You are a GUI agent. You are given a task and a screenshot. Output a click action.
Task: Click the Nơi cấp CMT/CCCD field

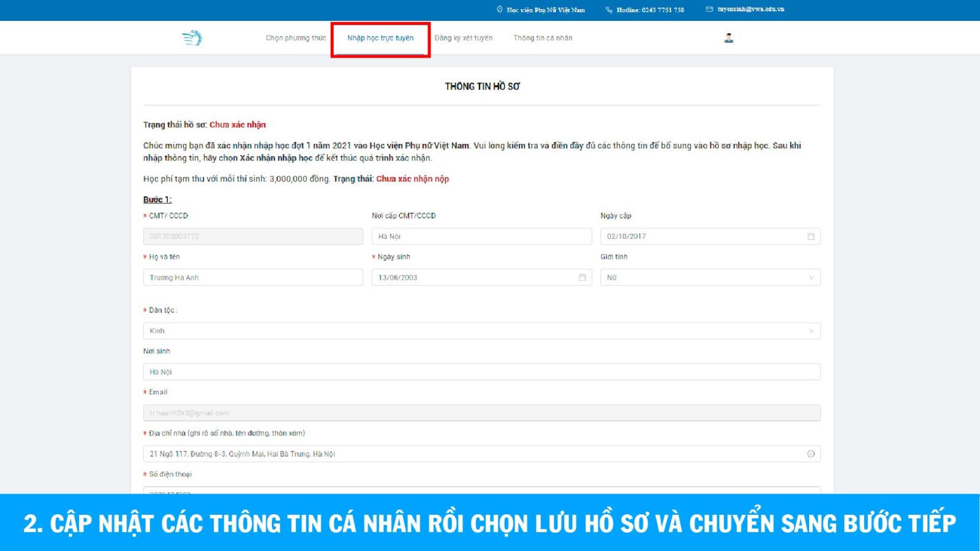click(x=481, y=236)
